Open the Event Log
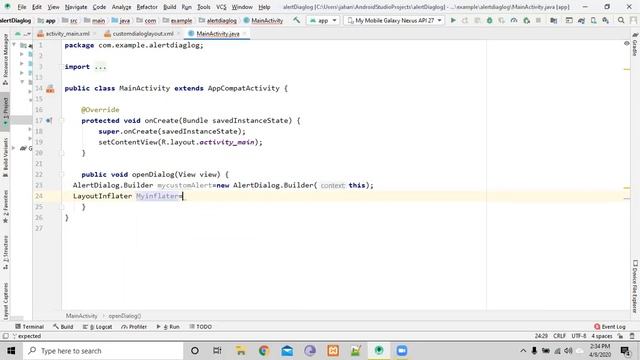640x360 pixels. coord(610,327)
